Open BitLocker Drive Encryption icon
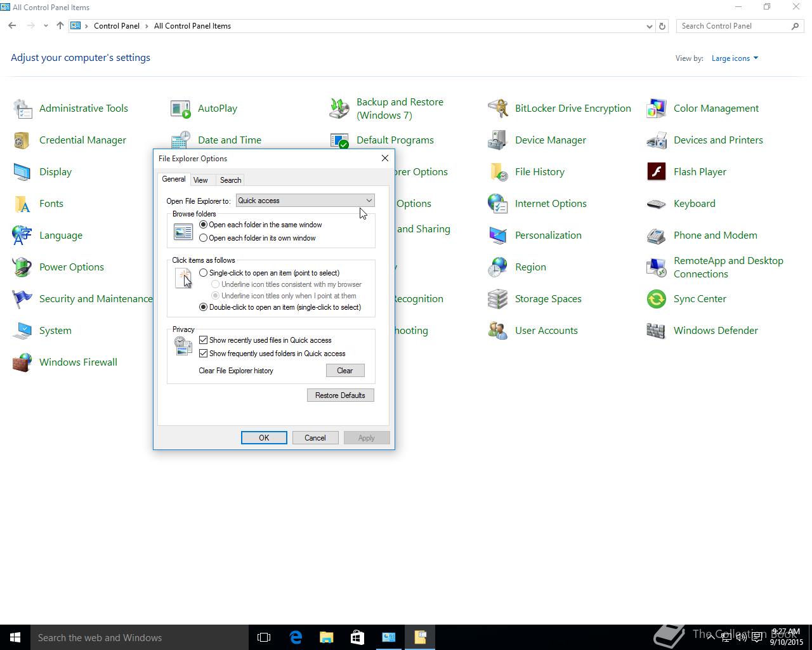 [x=498, y=109]
